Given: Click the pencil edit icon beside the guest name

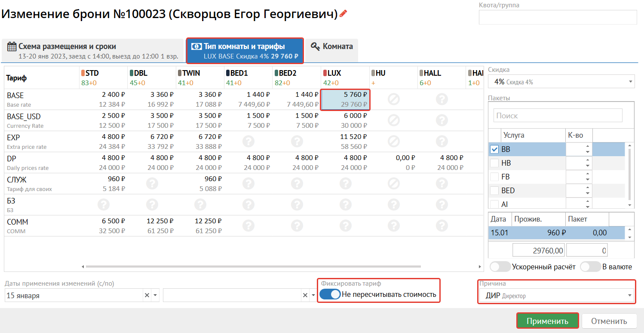Looking at the screenshot, I should [x=343, y=13].
